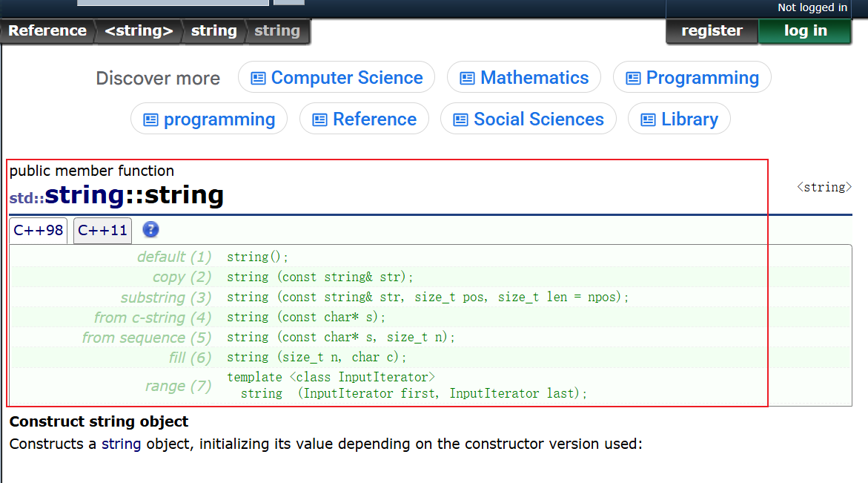Switch to the C++11 tab

pos(102,231)
